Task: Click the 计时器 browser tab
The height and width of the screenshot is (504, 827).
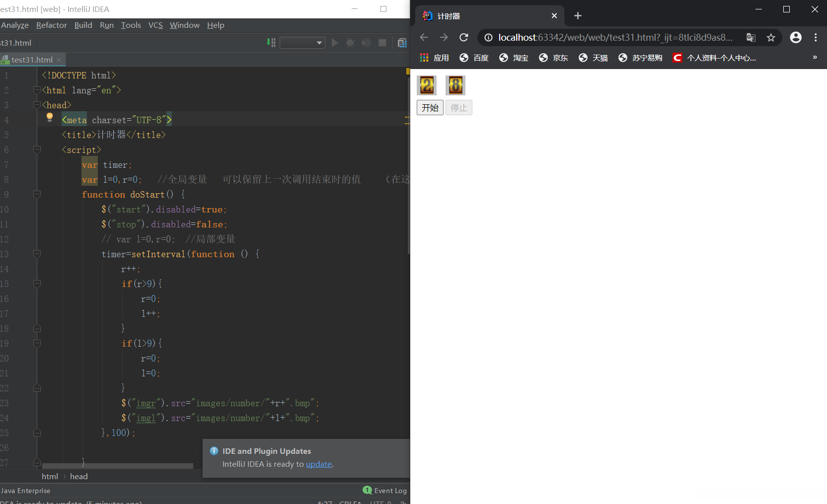Action: point(489,16)
